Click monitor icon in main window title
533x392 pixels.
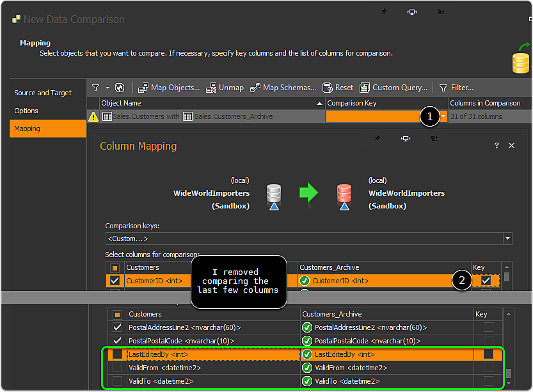click(x=412, y=12)
